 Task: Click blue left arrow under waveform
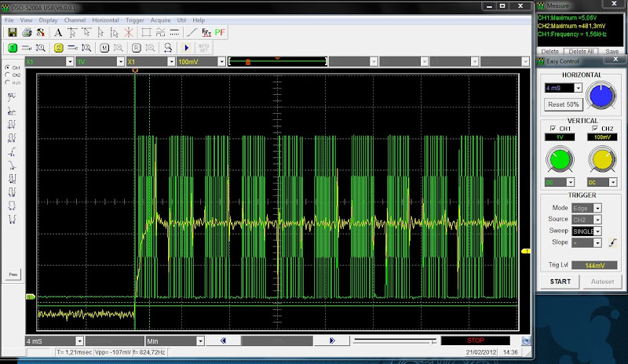tap(223, 340)
